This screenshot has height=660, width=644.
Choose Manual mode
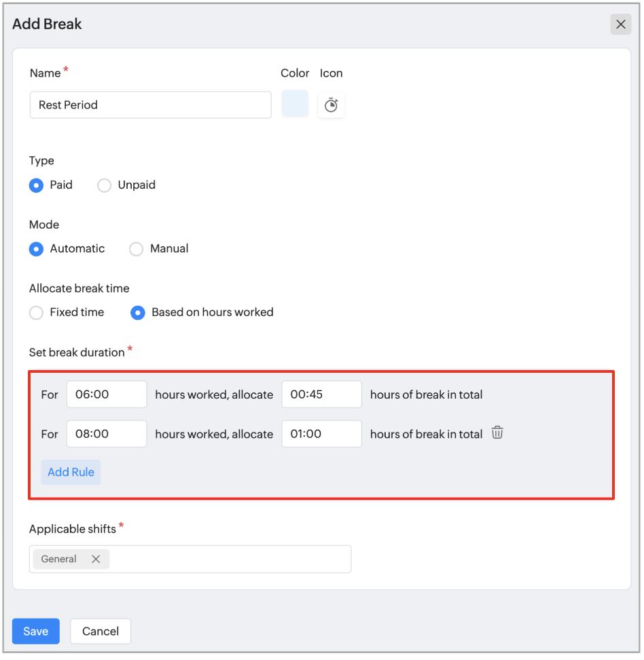(136, 249)
